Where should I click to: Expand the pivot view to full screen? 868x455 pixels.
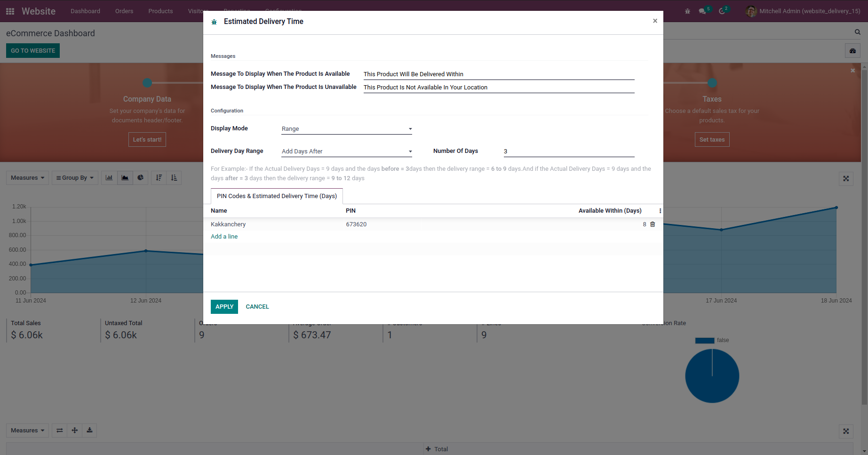click(x=846, y=431)
